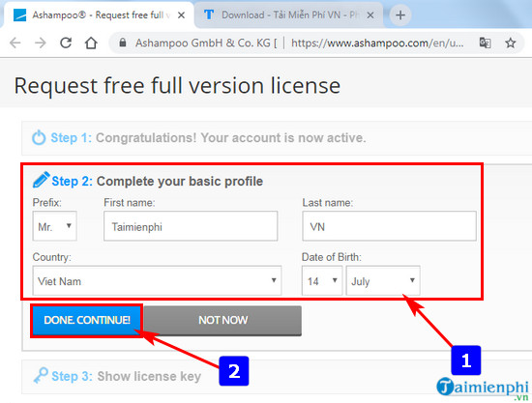The width and height of the screenshot is (532, 403).
Task: Click the browser back arrow
Action: [x=15, y=43]
